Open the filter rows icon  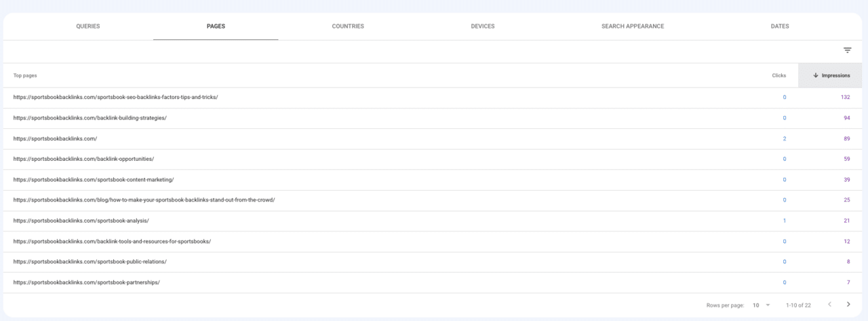tap(847, 51)
